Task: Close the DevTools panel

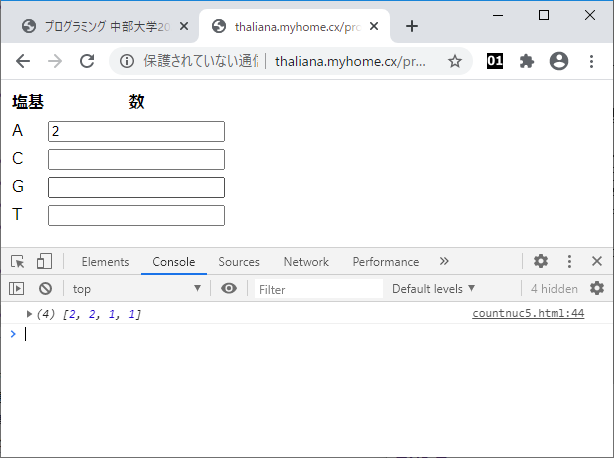Action: click(596, 262)
